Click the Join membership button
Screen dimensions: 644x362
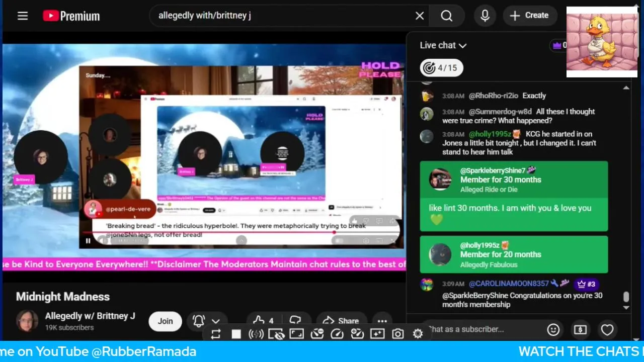point(165,321)
